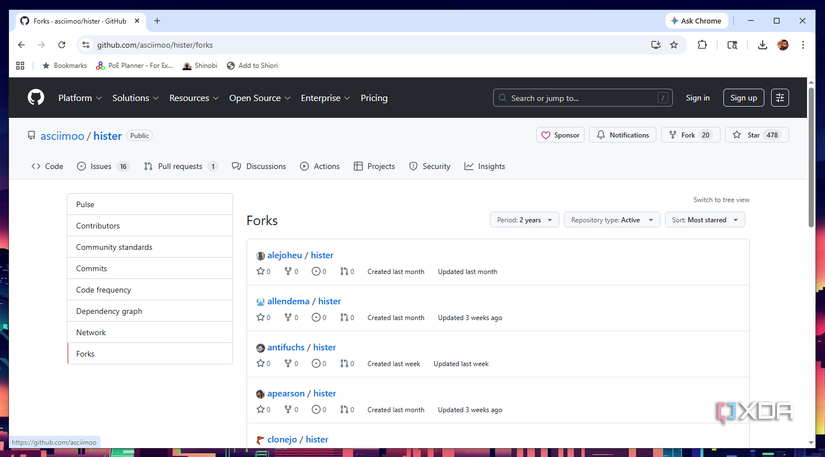Click antifuchs avatar image
This screenshot has height=457, width=825.
[260, 348]
